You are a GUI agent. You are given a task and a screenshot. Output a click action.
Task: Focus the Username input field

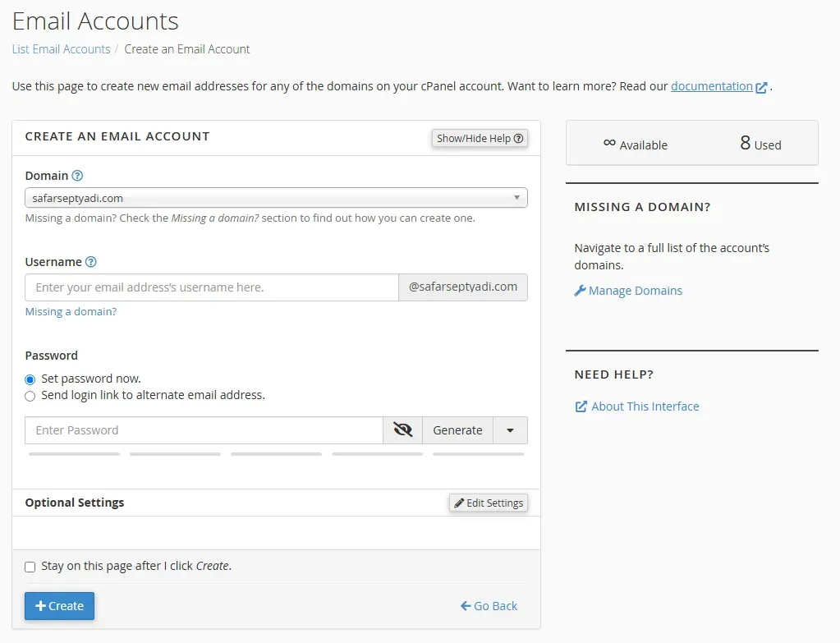[x=212, y=287]
